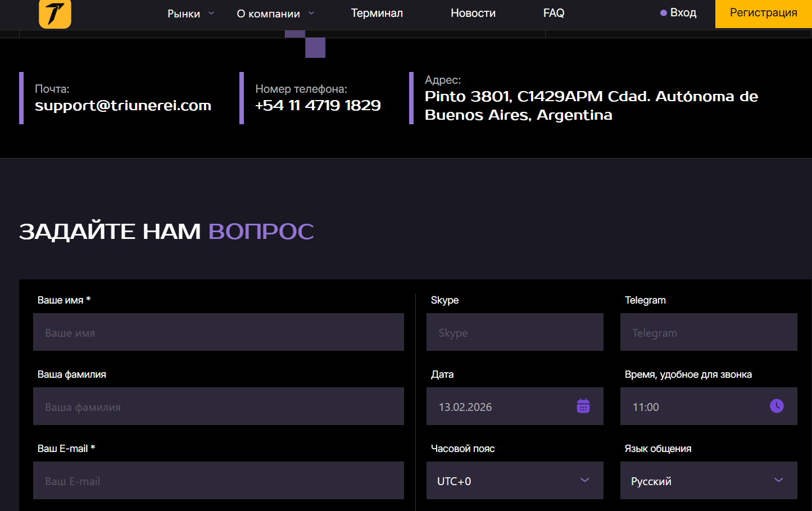The image size is (812, 511).
Task: Open clock picker in call time field
Action: click(x=777, y=406)
